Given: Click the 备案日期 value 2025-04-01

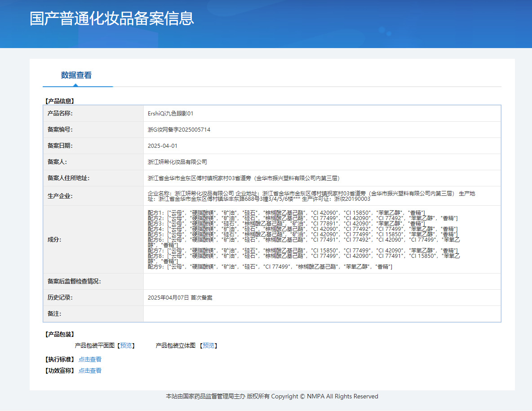Looking at the screenshot, I should (x=163, y=146).
